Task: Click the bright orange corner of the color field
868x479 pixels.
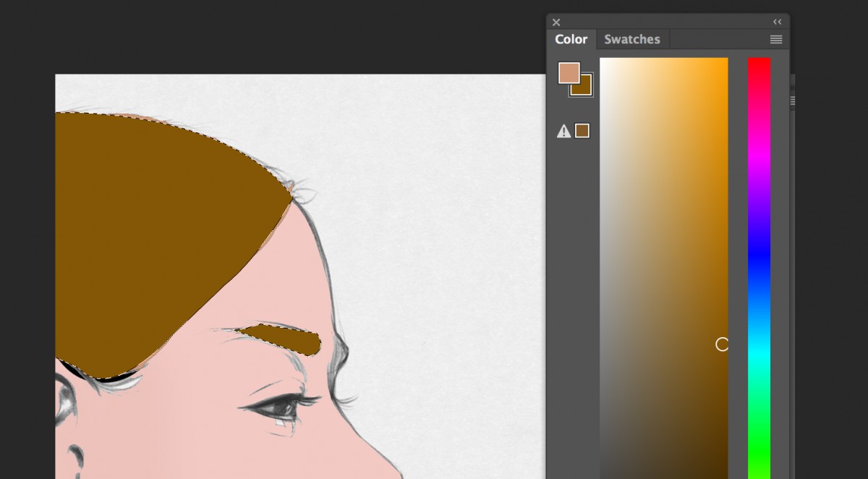Action: pyautogui.click(x=723, y=64)
